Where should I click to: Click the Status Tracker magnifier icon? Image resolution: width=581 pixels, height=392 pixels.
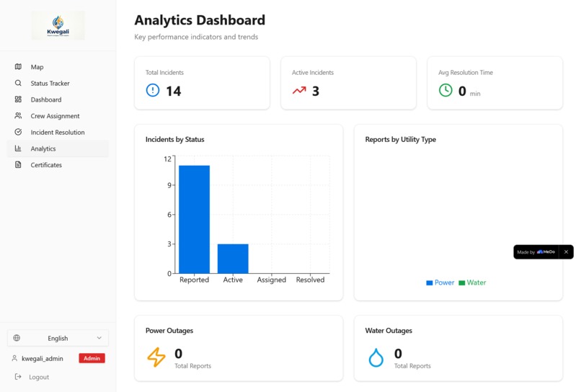(18, 83)
